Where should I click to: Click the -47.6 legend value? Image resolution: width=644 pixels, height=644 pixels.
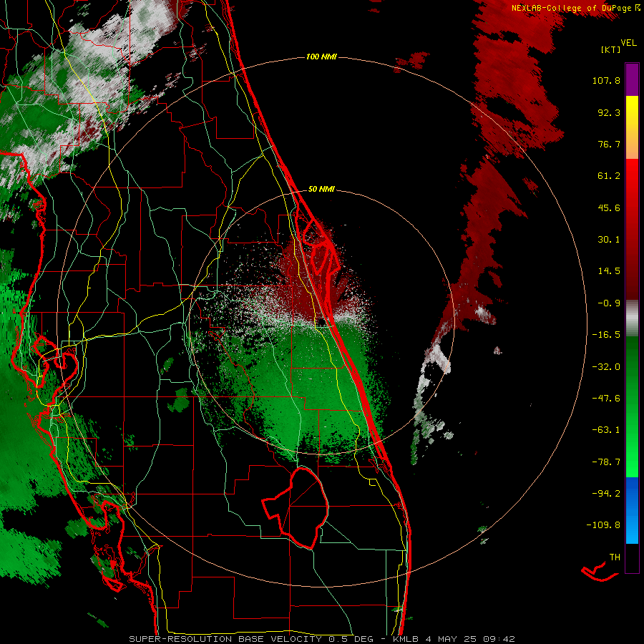point(606,399)
